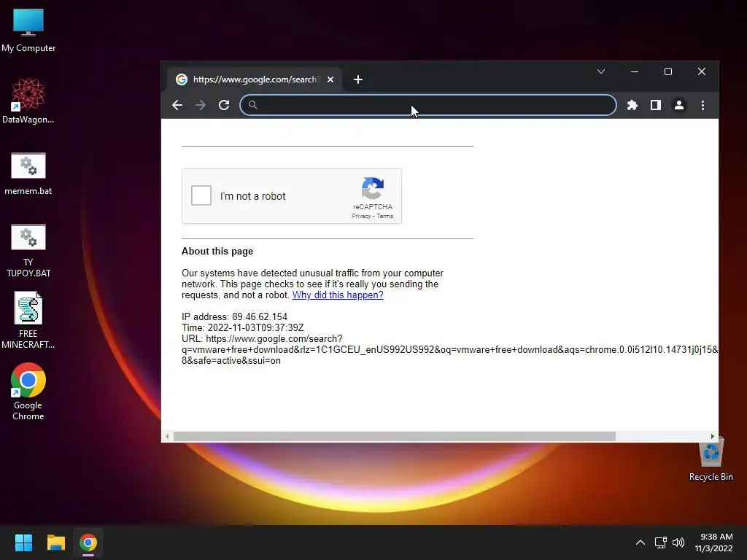Select the TY TUPOY.BAT desktop file

pos(28,251)
